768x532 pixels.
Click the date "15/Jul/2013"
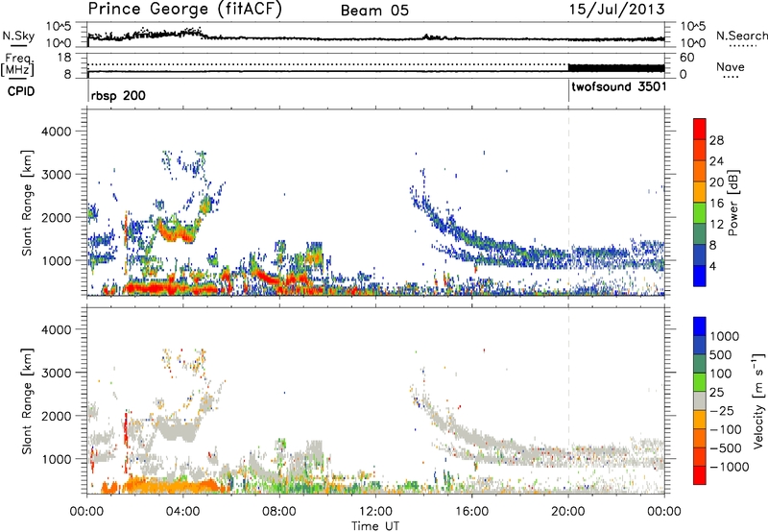[x=616, y=10]
